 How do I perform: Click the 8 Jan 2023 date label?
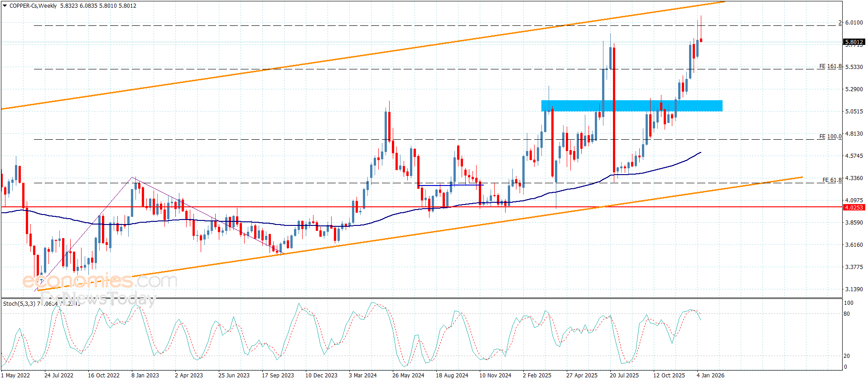[x=145, y=375]
